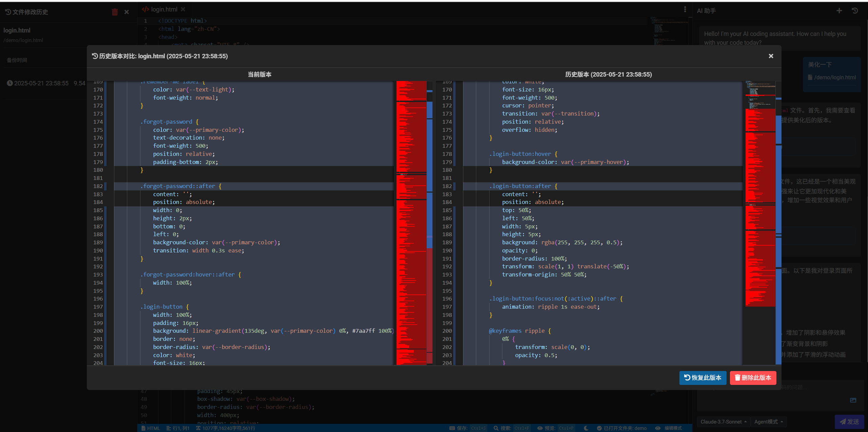Image resolution: width=868 pixels, height=432 pixels.
Task: Click the 恢复此版本 restore button
Action: pyautogui.click(x=702, y=377)
